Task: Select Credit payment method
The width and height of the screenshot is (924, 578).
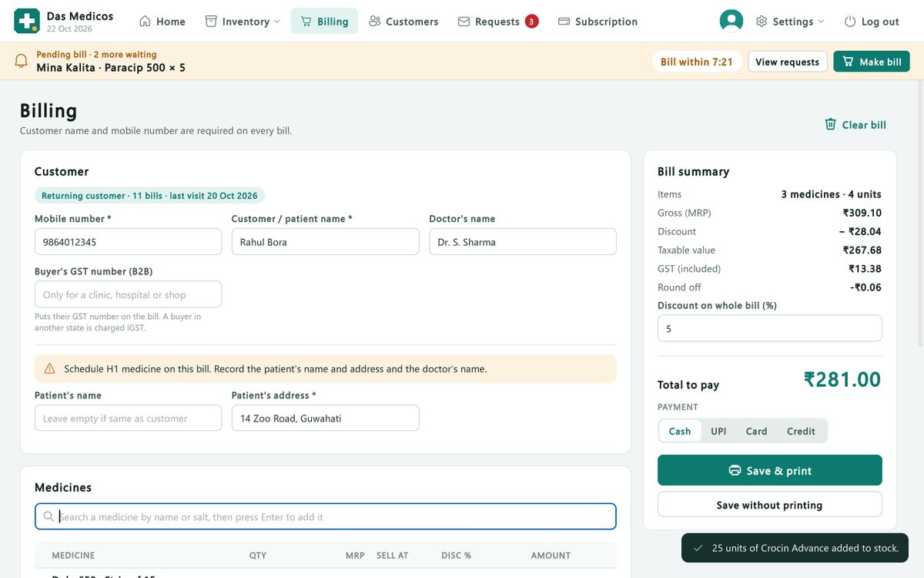Action: tap(801, 431)
